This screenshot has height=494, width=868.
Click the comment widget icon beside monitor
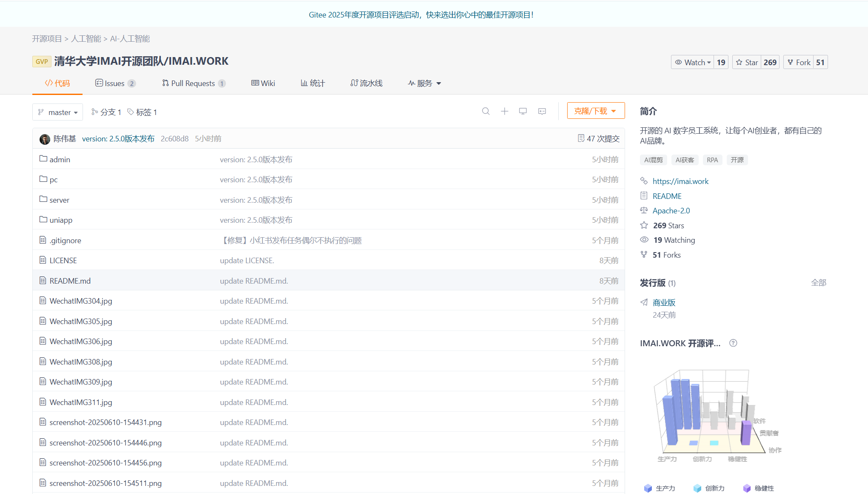point(542,111)
